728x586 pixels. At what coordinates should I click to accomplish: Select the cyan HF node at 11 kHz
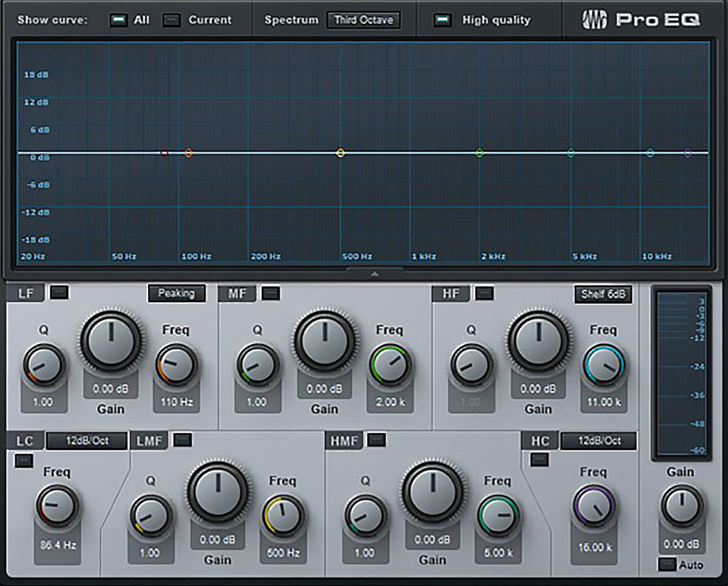click(x=650, y=152)
